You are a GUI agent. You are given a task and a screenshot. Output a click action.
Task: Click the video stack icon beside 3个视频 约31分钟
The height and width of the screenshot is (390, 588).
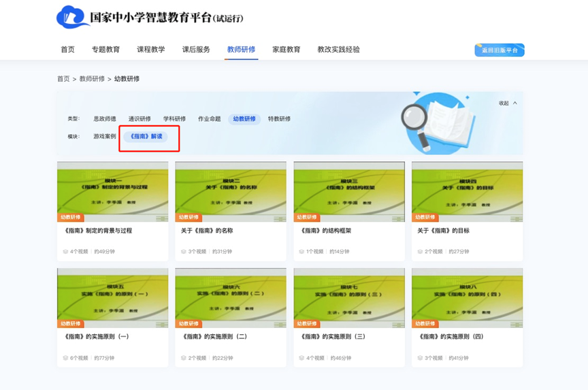pos(183,252)
